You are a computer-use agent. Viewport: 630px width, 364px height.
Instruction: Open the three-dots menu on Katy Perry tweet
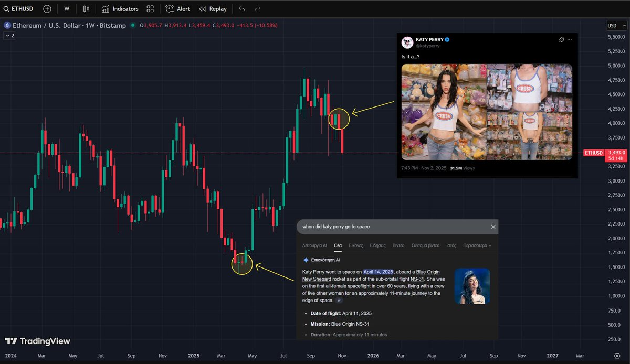tap(570, 40)
